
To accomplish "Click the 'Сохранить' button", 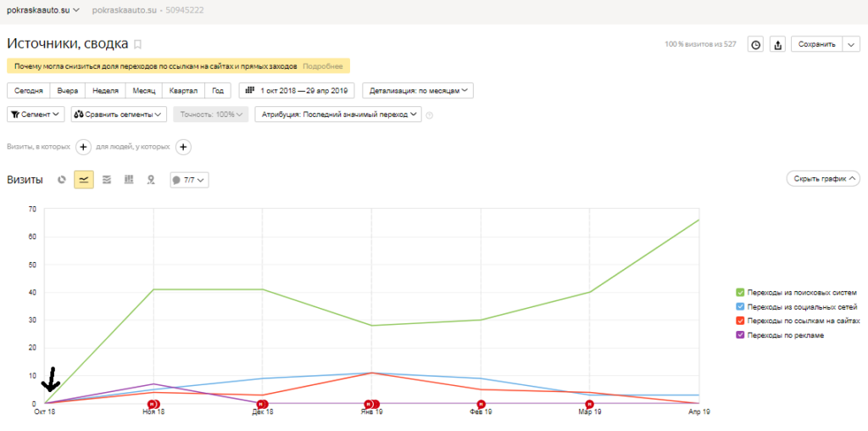I will 816,45.
